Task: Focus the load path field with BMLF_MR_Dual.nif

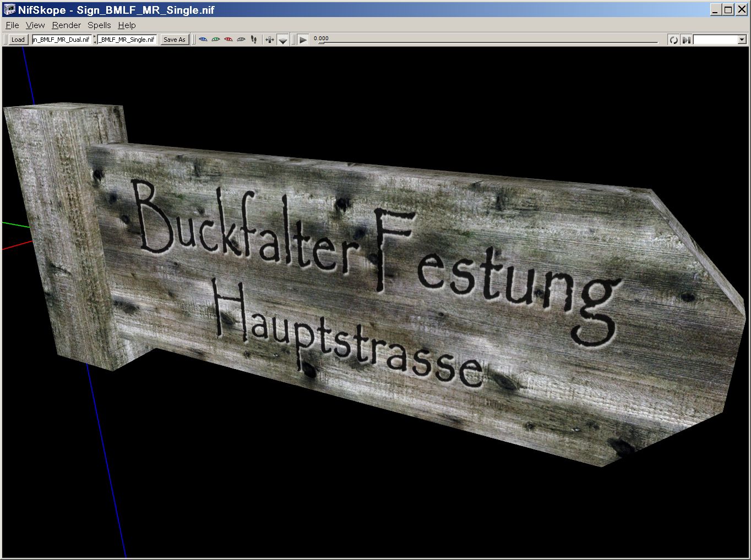Action: (62, 40)
